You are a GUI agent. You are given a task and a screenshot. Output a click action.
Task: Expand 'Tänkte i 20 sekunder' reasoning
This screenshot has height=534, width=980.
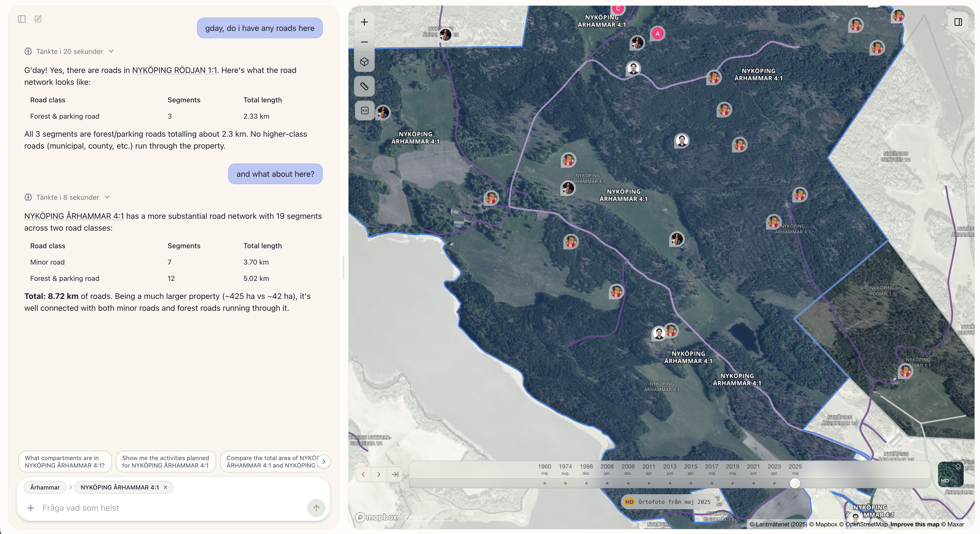point(69,51)
